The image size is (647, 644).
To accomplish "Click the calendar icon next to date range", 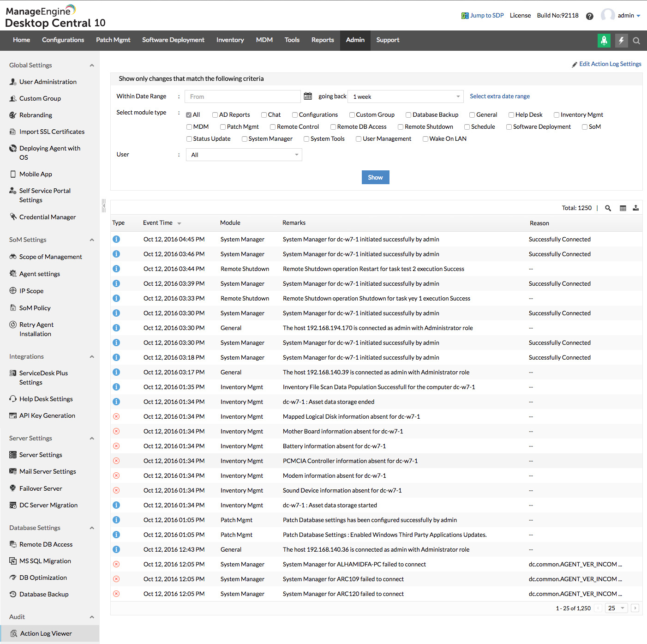I will click(x=308, y=96).
